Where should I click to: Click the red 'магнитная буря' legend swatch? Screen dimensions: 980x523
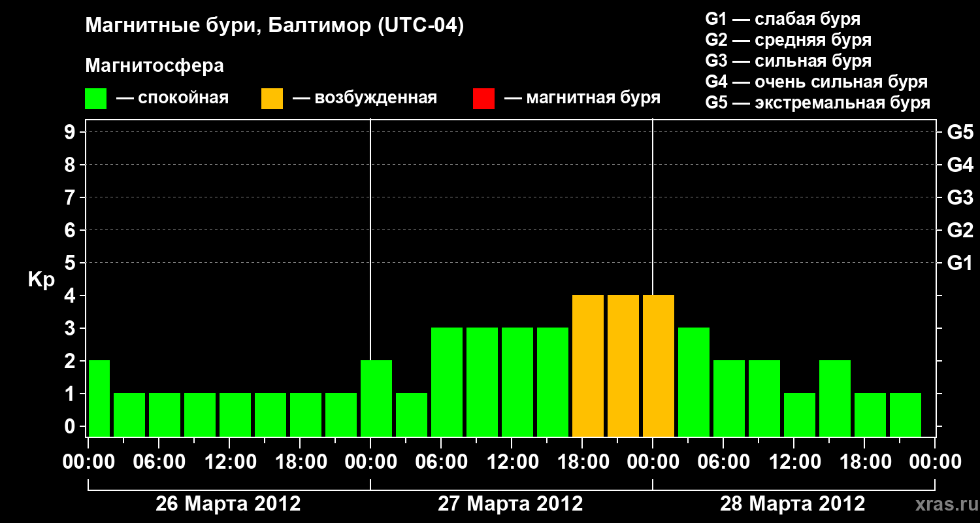[x=483, y=99]
